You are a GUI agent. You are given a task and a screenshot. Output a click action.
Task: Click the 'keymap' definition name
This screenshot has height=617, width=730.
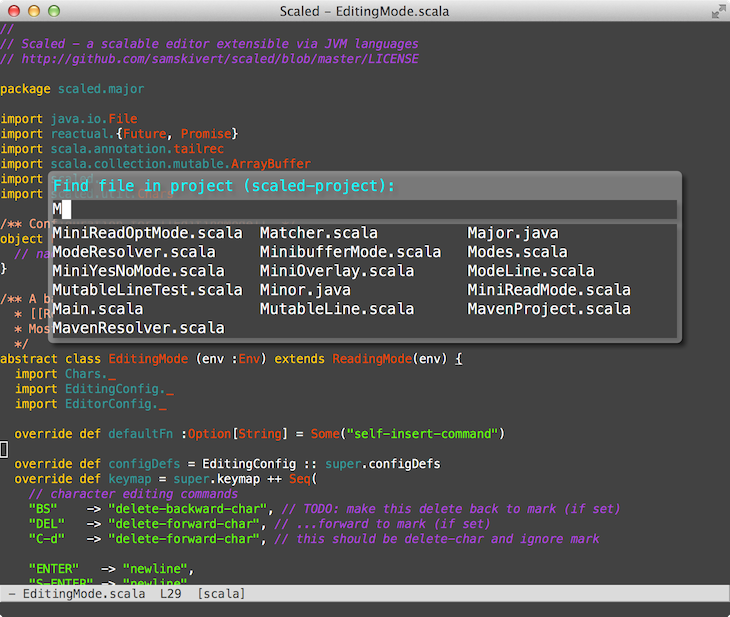coord(130,479)
